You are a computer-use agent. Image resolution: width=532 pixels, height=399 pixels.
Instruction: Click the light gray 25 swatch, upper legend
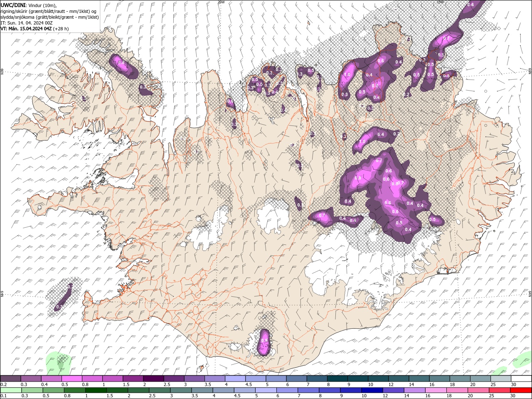(x=501, y=379)
